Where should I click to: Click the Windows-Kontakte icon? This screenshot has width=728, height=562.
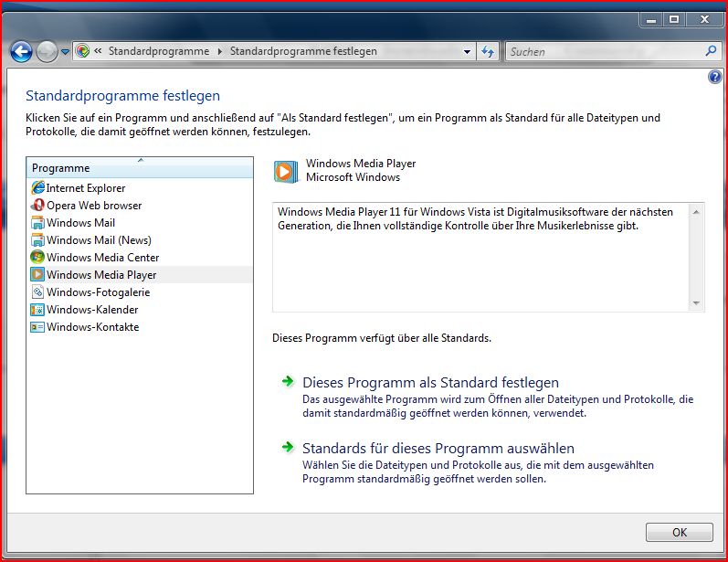[x=37, y=327]
